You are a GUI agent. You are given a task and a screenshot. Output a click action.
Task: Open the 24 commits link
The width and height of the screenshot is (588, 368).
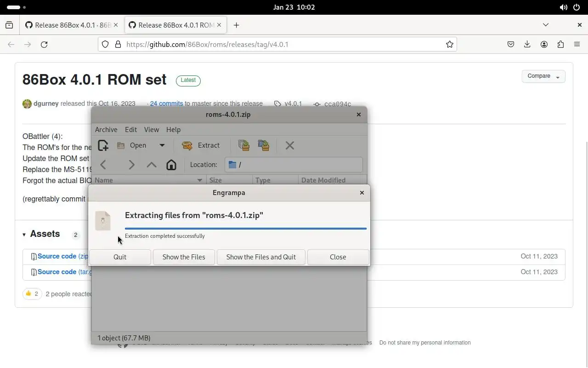[166, 103]
